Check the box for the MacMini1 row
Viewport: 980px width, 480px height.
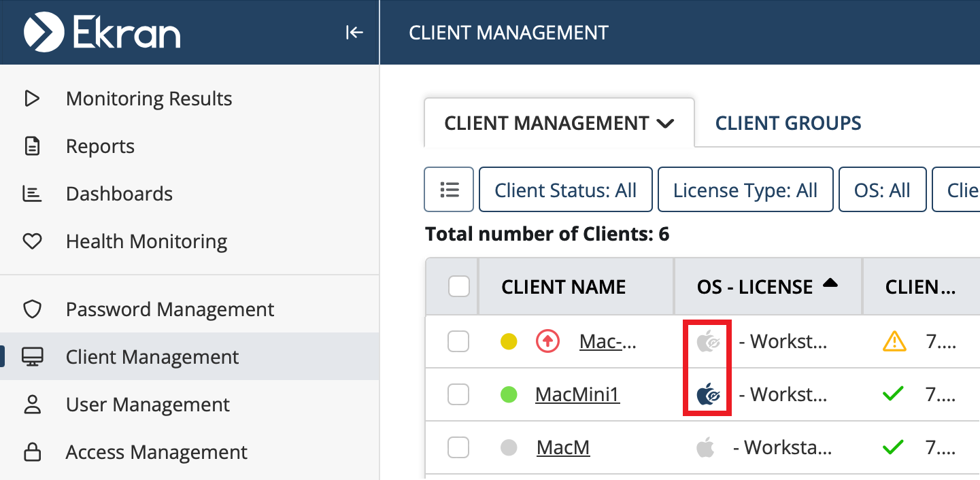point(458,394)
